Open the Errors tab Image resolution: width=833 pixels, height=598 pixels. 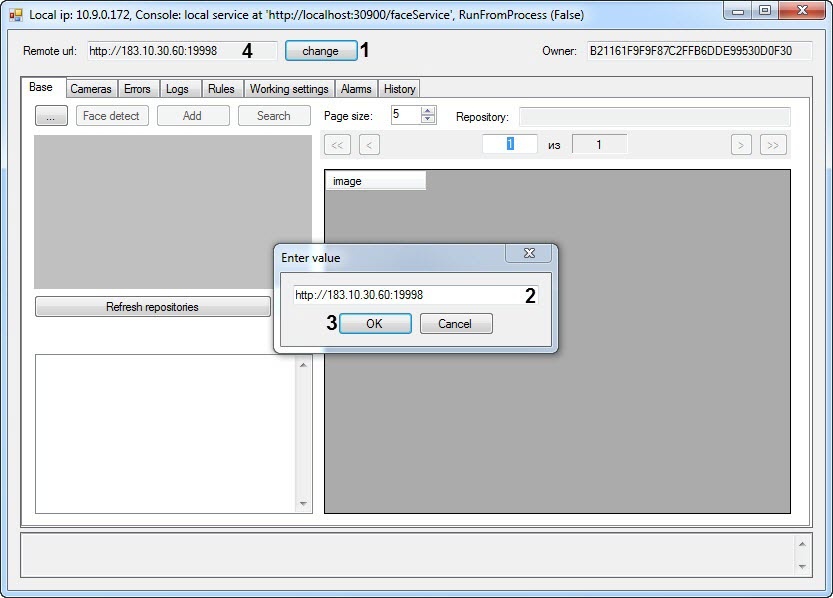[137, 89]
